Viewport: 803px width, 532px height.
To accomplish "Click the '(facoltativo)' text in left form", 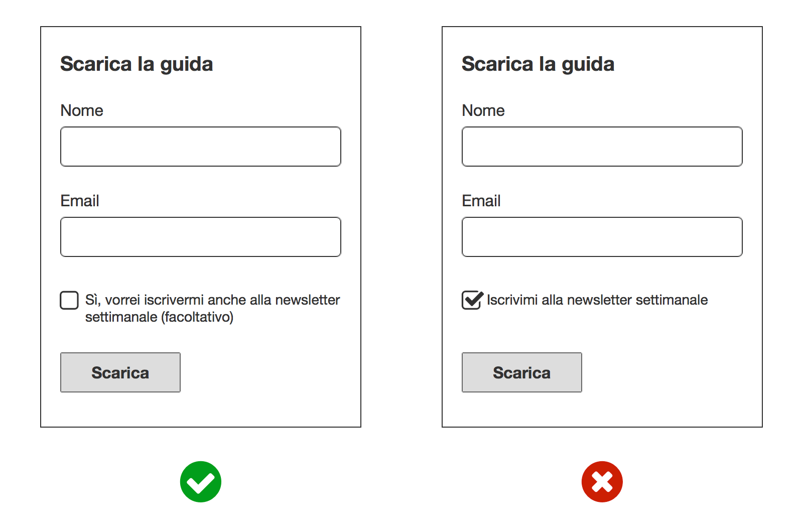I will pyautogui.click(x=197, y=317).
